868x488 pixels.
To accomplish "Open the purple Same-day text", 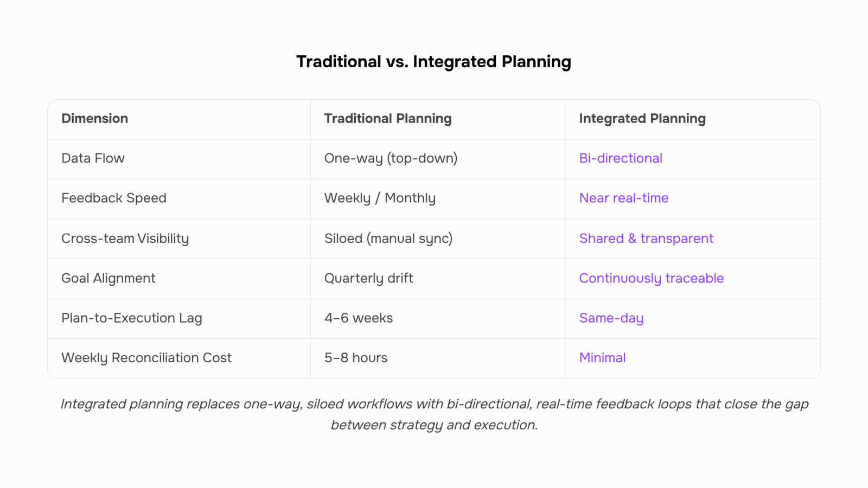I will 611,318.
